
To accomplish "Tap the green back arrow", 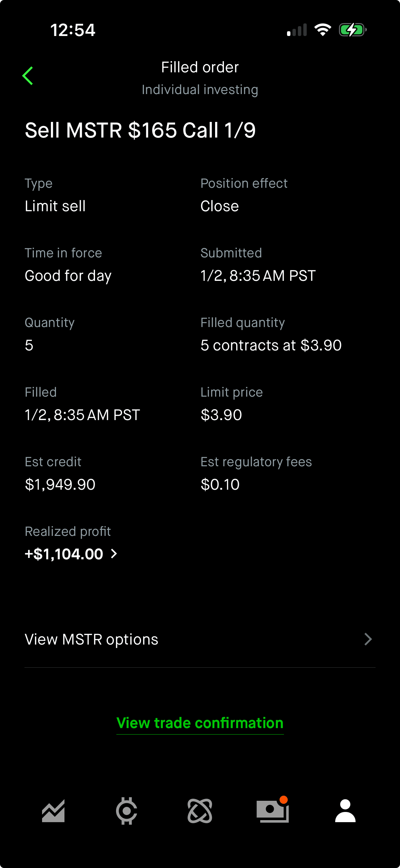I will pyautogui.click(x=28, y=76).
